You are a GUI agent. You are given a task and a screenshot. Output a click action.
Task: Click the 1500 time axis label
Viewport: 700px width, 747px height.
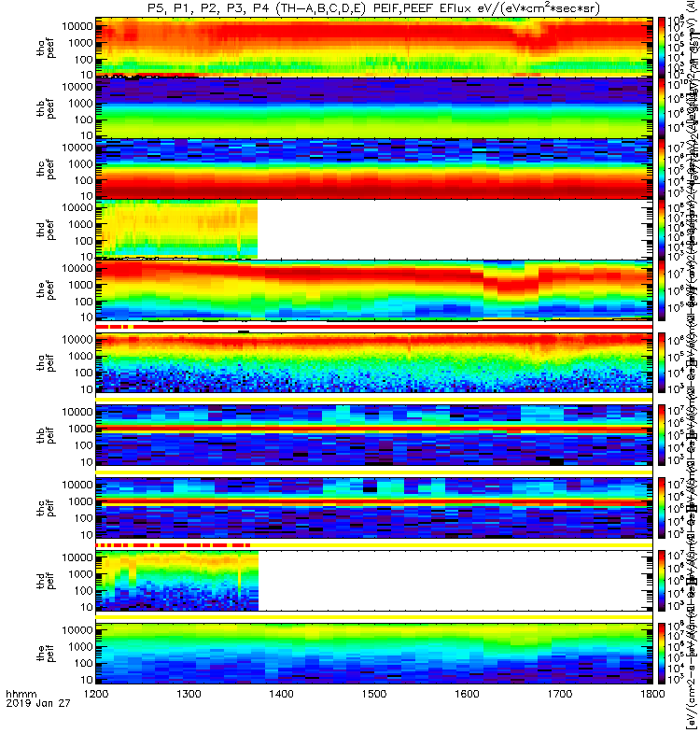coord(374,694)
